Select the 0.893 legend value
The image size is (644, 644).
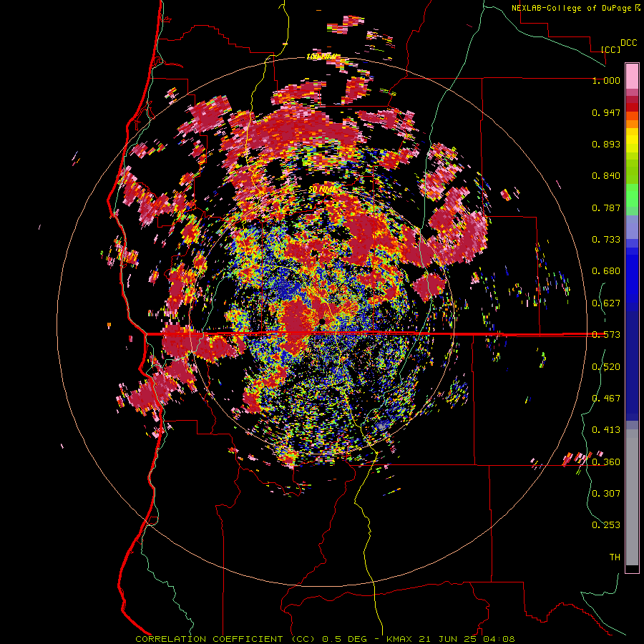pos(606,144)
